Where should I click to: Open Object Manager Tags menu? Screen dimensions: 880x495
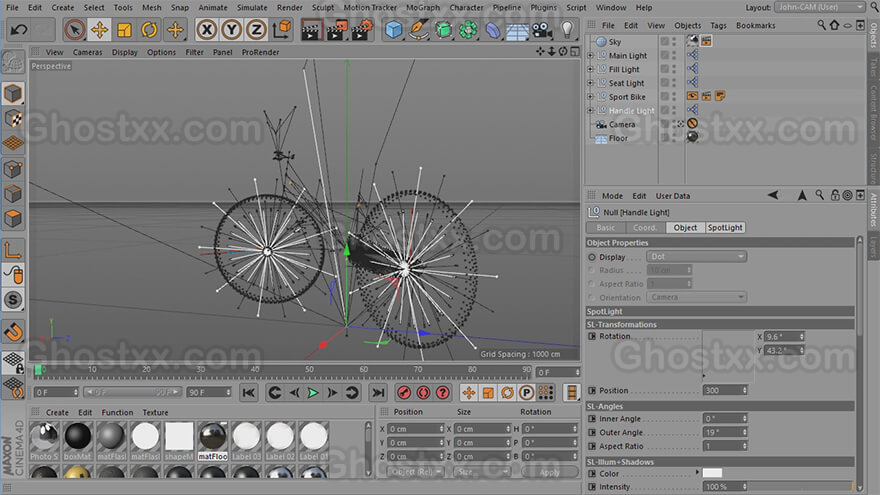(718, 25)
